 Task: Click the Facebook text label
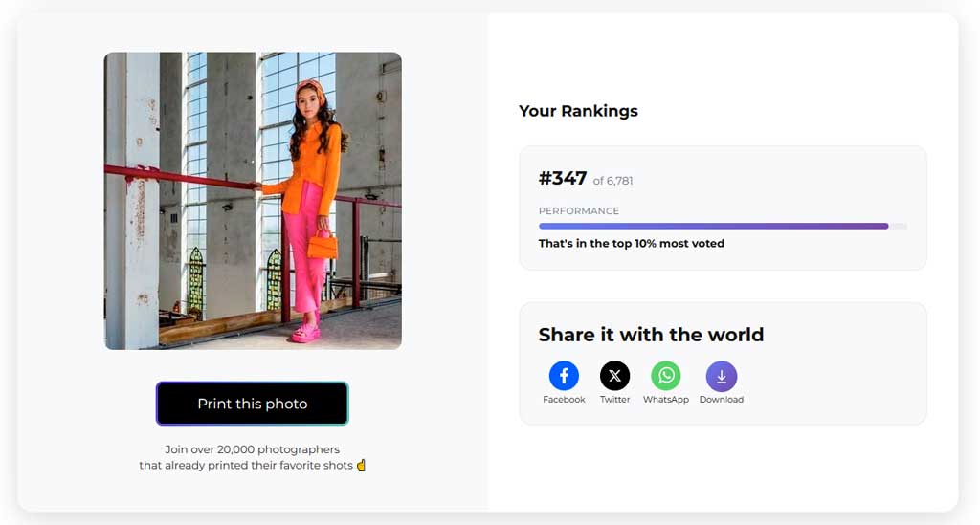tap(564, 400)
